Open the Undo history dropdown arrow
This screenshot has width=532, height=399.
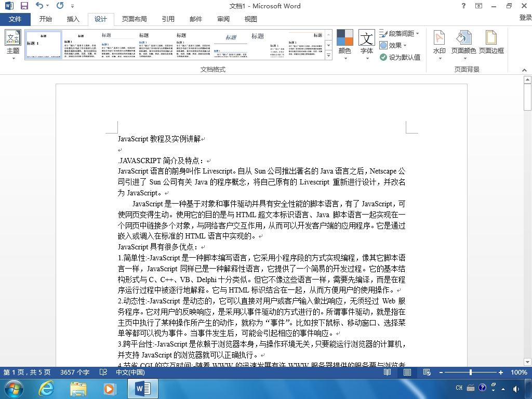(47, 5)
